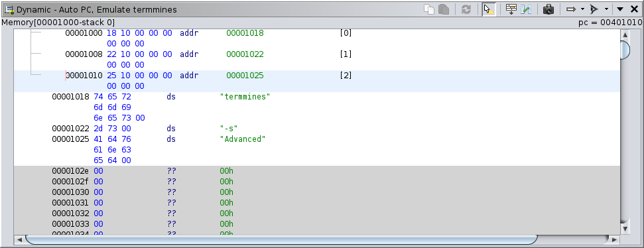Click the horizontal scrollbar thumb

pyautogui.click(x=281, y=239)
